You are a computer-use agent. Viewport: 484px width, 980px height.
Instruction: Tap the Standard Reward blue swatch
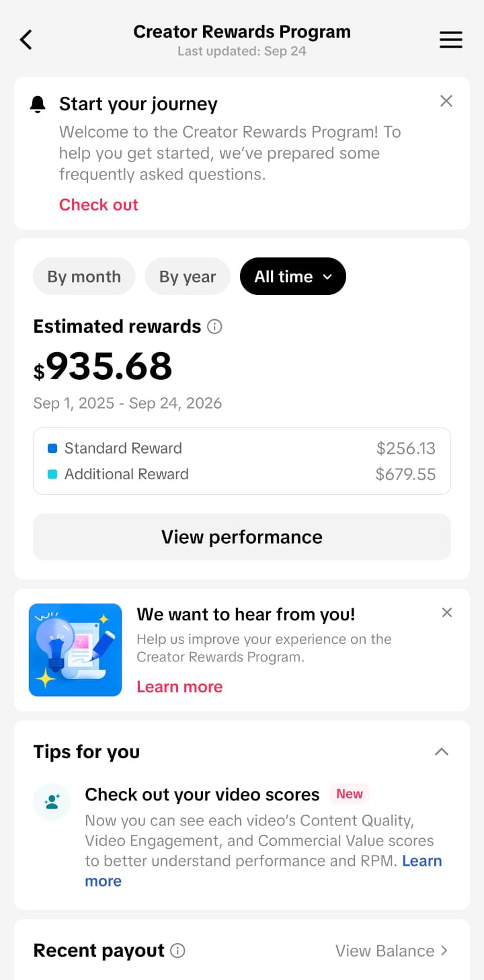coord(52,448)
